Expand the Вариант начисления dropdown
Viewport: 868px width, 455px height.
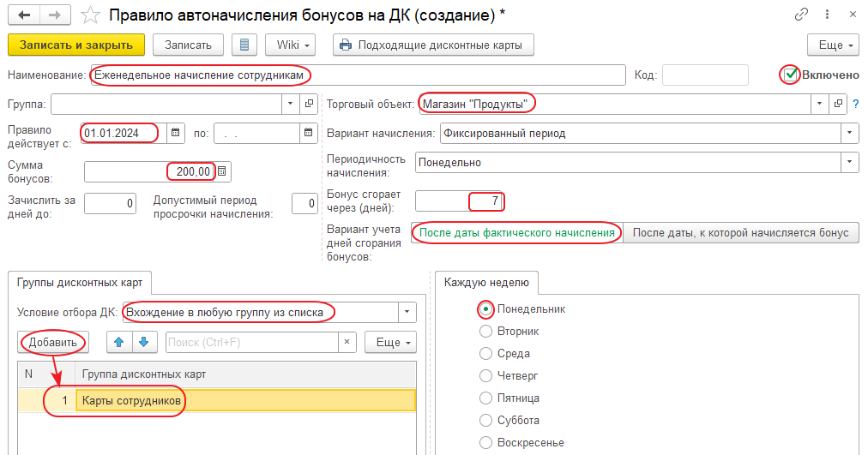(x=849, y=133)
